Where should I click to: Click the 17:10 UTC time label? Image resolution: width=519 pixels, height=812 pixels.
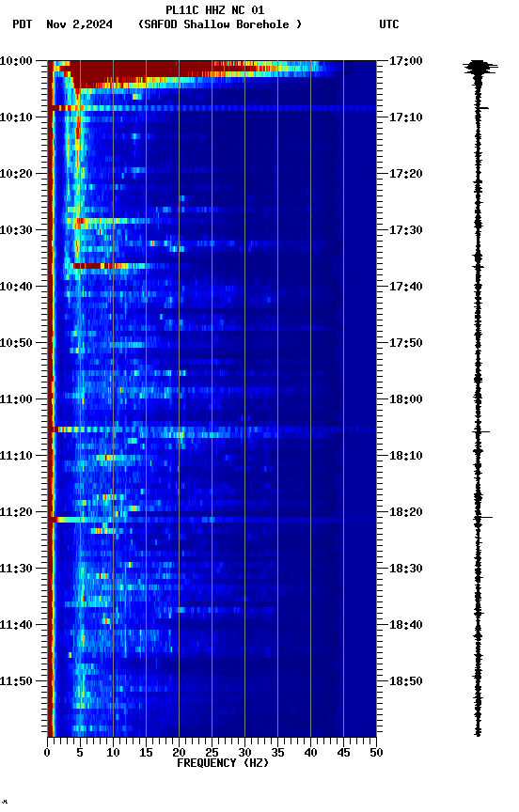coord(406,117)
